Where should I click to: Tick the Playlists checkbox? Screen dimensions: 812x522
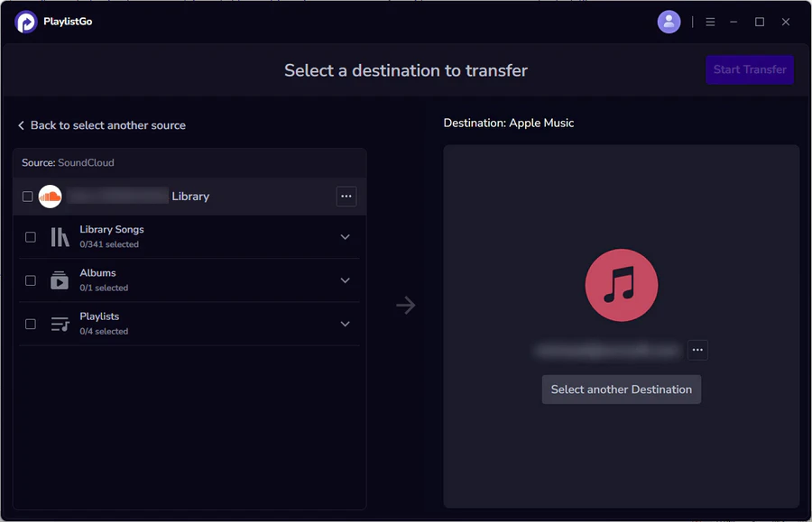point(31,324)
